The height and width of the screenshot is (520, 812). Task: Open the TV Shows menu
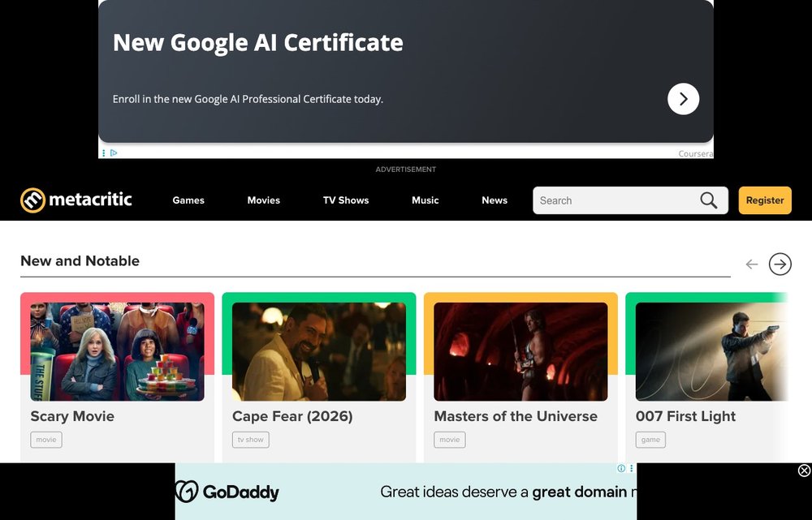point(346,200)
